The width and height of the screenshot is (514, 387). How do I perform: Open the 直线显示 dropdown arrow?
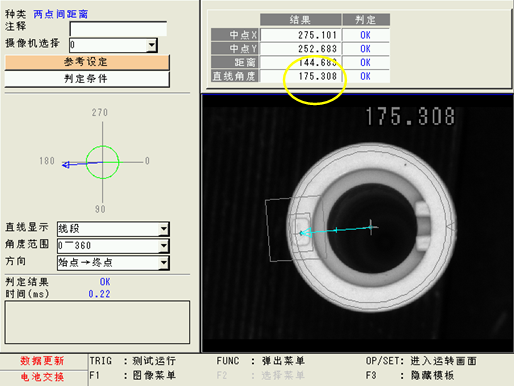164,229
